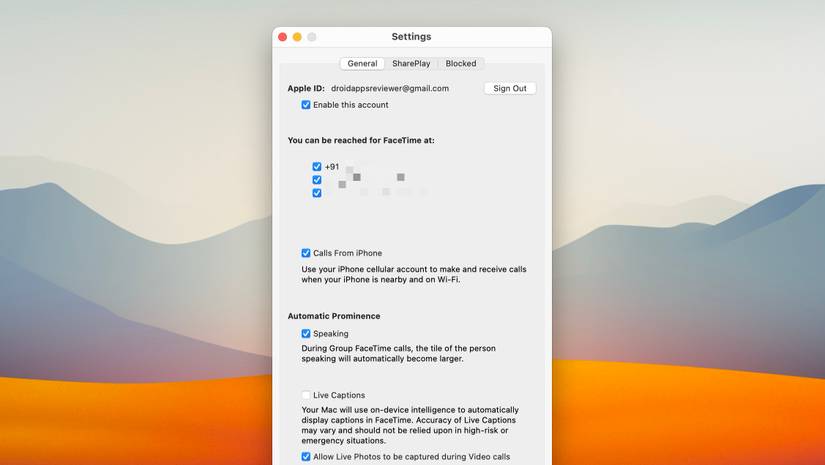The width and height of the screenshot is (825, 465).
Task: Disable Speaking automatic prominence checkbox
Action: pyautogui.click(x=306, y=333)
